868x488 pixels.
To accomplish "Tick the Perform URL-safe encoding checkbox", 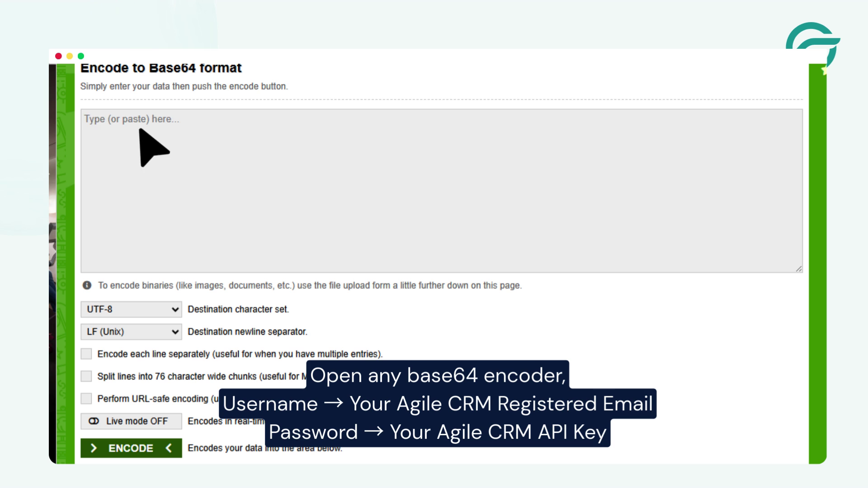I will 86,399.
